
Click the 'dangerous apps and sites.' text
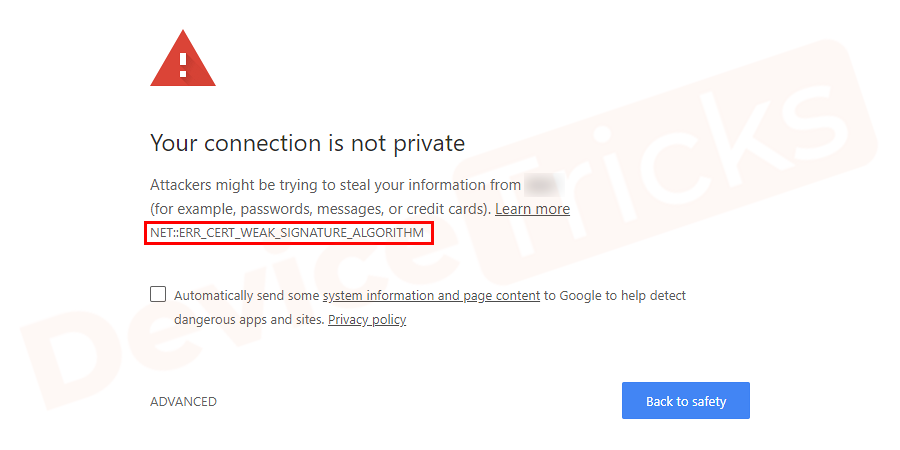pyautogui.click(x=249, y=320)
